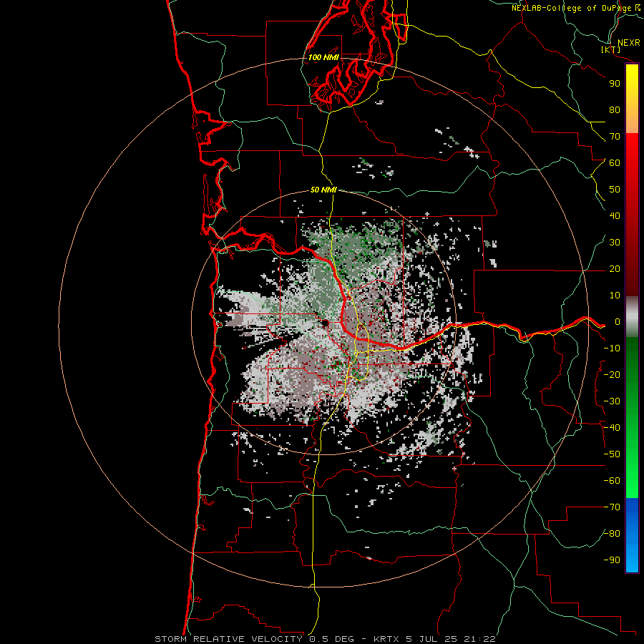
Task: Select the 40 value on the velocity scale
Action: point(615,216)
